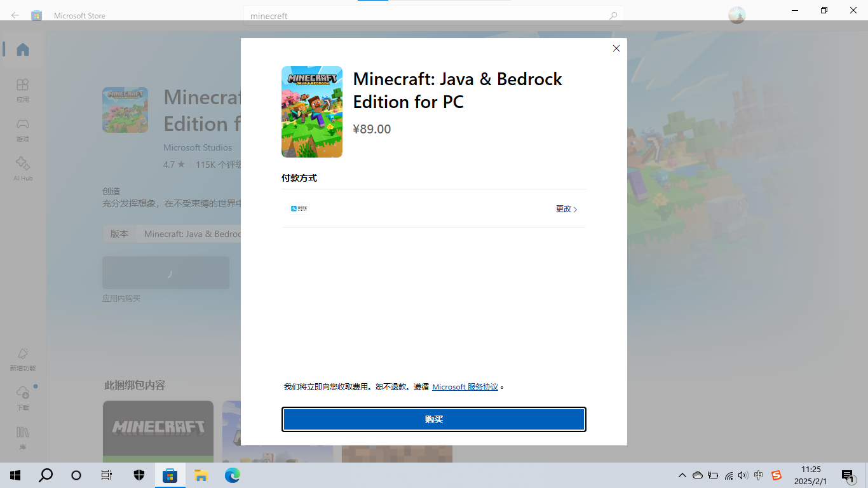This screenshot has height=488, width=868.
Task: Open the 库 (Library) sidebar section
Action: (22, 438)
